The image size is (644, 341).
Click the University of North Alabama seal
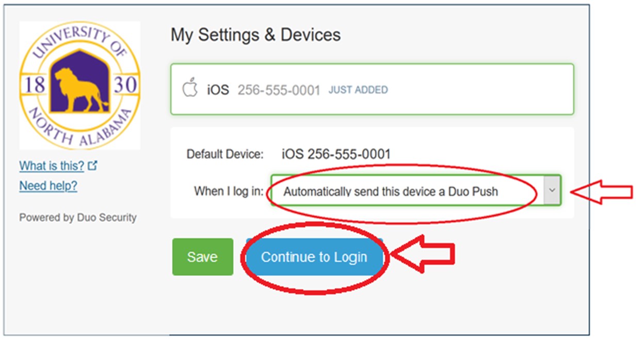79,85
